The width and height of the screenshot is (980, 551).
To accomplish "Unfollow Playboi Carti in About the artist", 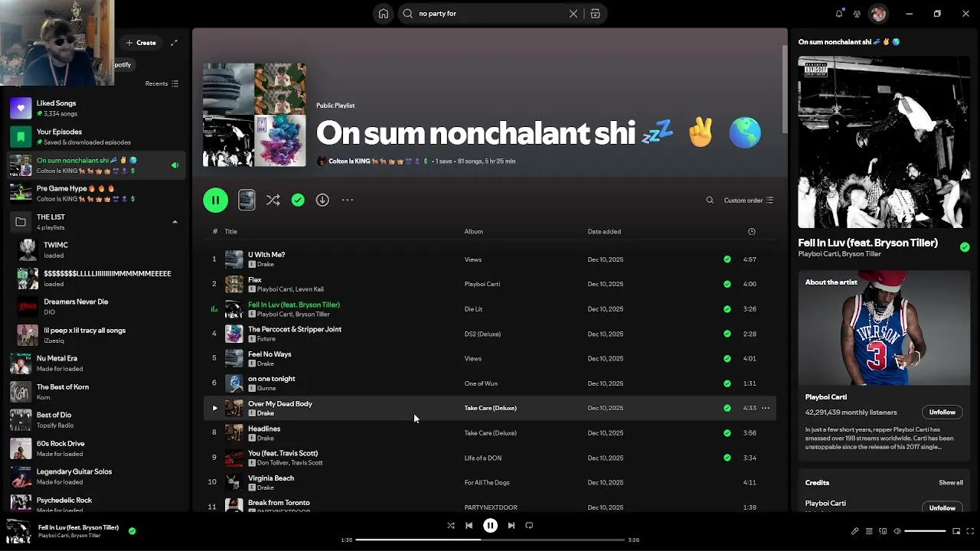I will (x=942, y=412).
